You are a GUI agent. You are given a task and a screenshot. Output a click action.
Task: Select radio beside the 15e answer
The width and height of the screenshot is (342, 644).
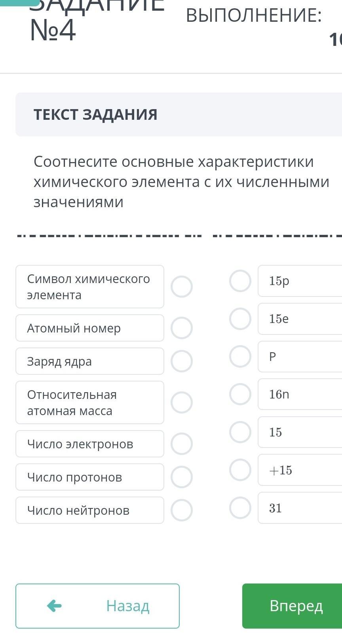[240, 319]
